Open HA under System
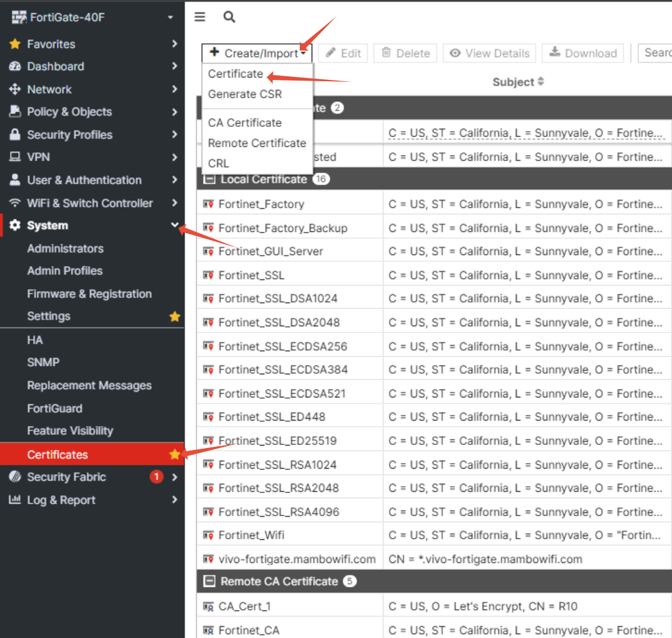The image size is (672, 638). click(35, 340)
